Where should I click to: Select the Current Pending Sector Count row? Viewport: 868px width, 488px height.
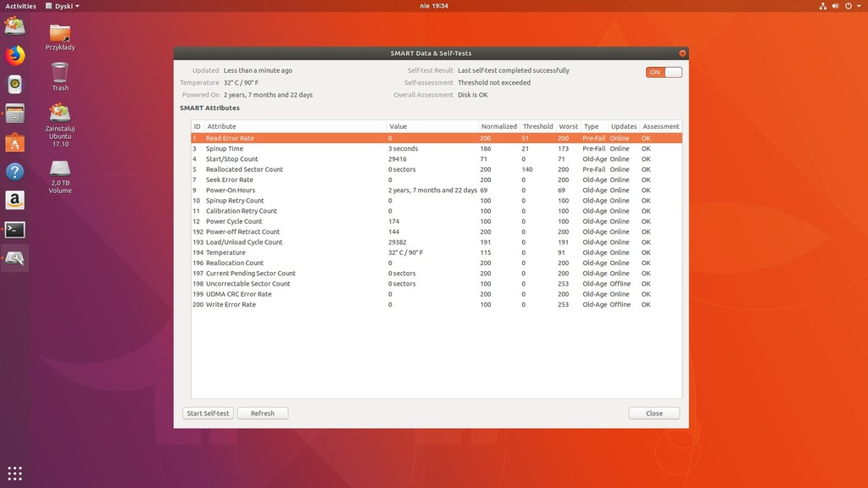[437, 274]
